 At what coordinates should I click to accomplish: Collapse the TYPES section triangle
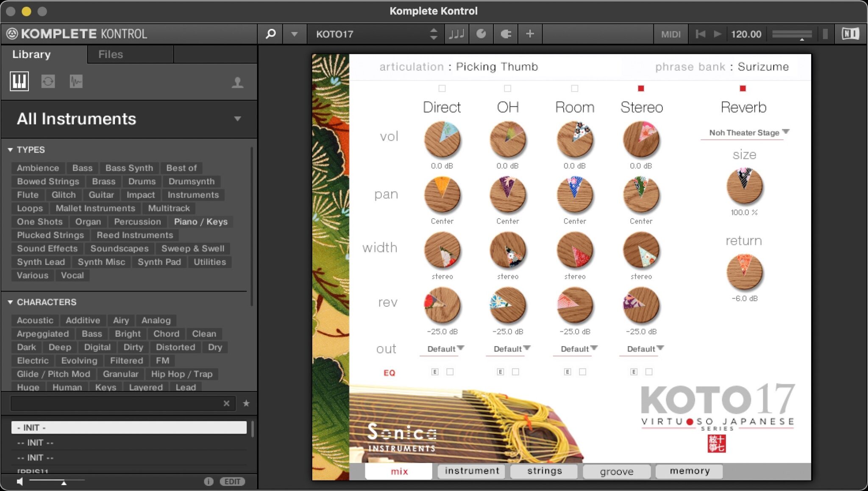click(10, 150)
